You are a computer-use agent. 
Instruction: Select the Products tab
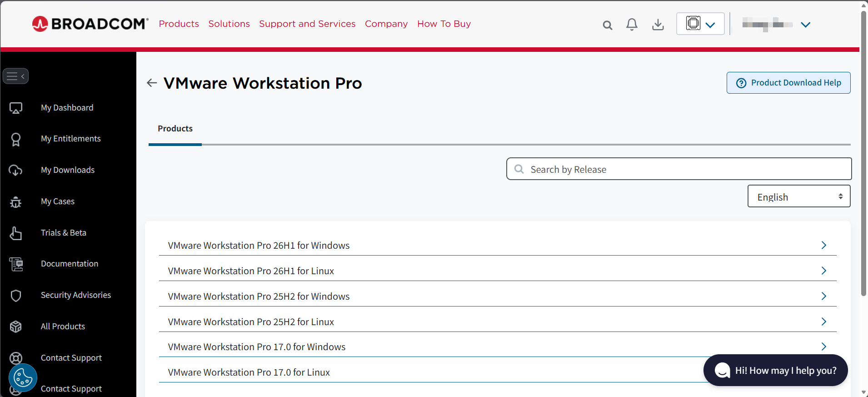click(x=175, y=129)
